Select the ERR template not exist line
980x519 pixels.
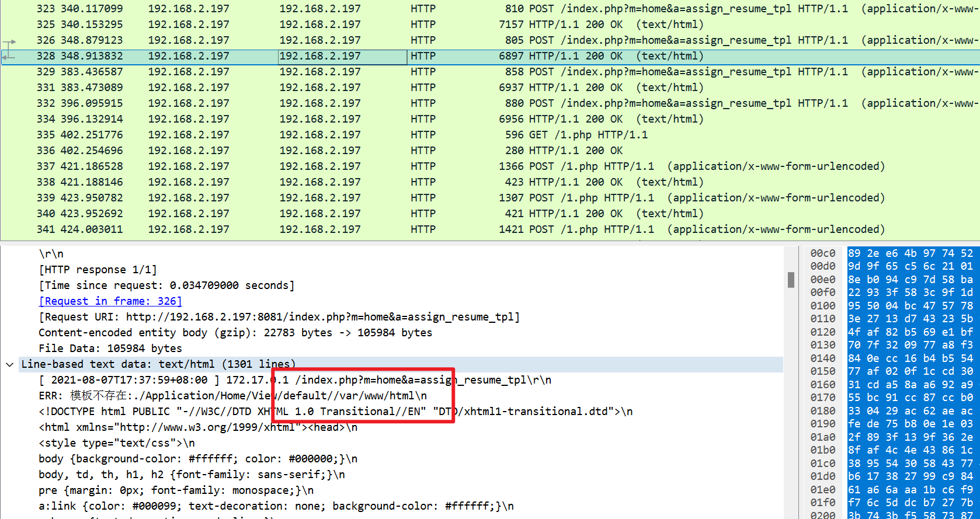pyautogui.click(x=232, y=396)
